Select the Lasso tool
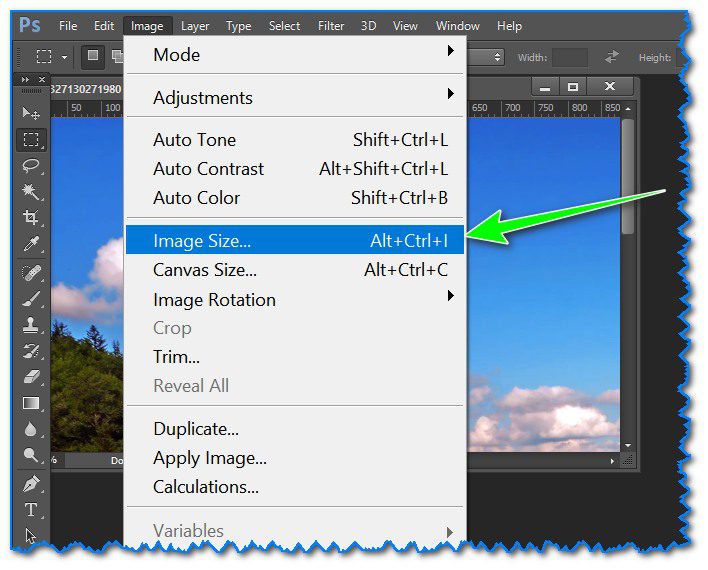The height and width of the screenshot is (570, 708). (31, 166)
